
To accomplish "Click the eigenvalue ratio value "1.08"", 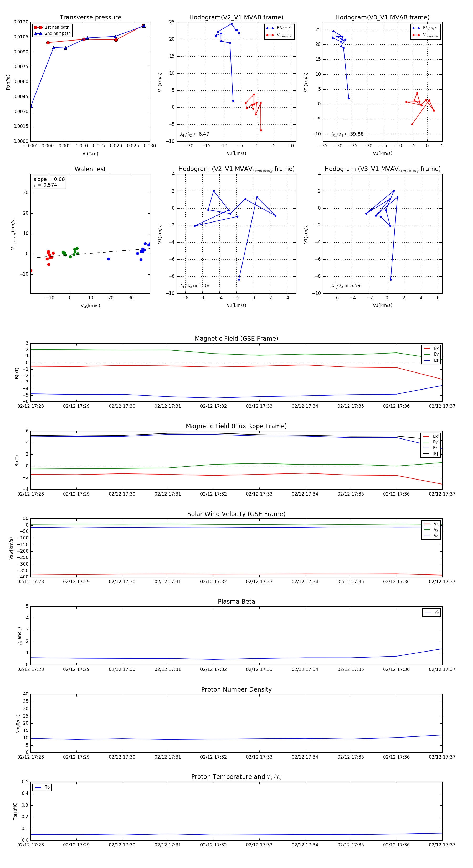I will (204, 286).
